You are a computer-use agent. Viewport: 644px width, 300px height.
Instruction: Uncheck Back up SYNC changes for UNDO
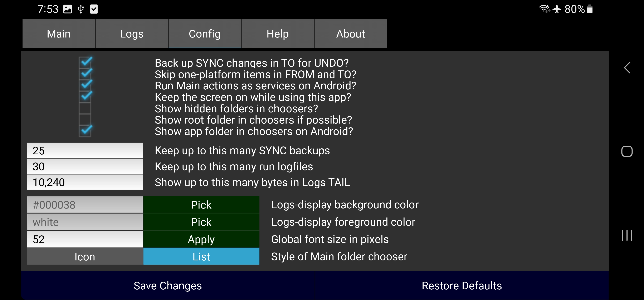point(85,62)
